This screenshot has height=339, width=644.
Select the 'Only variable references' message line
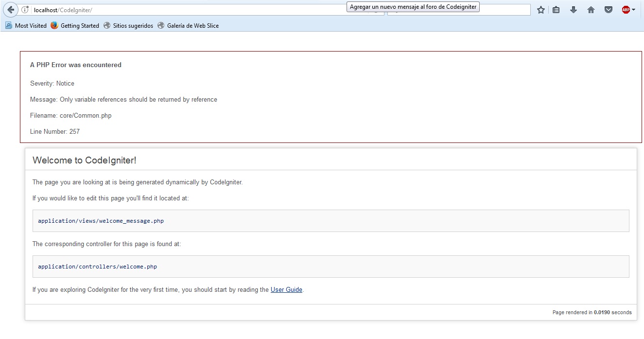[123, 99]
